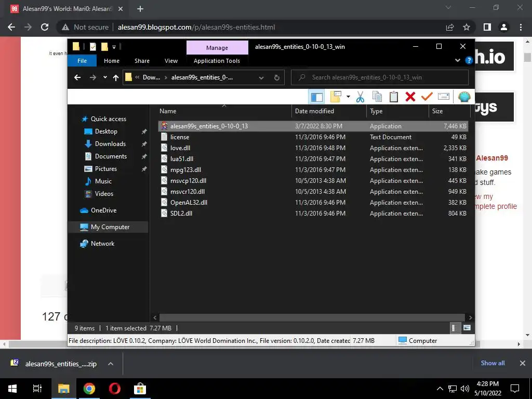Screen dimensions: 532x399
Task: Select the mpg123.dll file
Action: pyautogui.click(x=313, y=170)
